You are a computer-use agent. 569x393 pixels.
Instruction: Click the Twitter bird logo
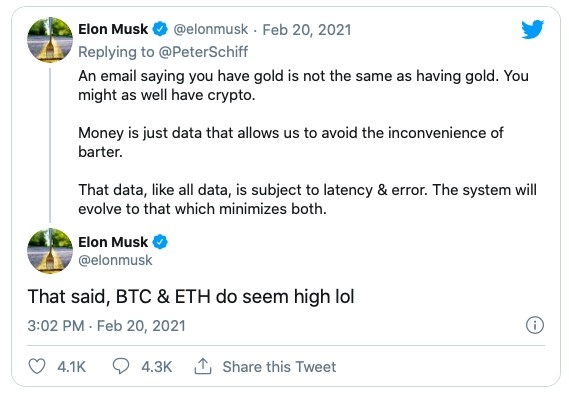[x=532, y=29]
